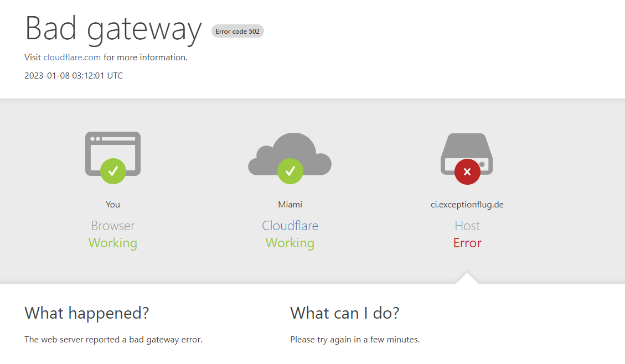The image size is (625, 364).
Task: Open the cloudflare.com link
Action: [x=72, y=57]
